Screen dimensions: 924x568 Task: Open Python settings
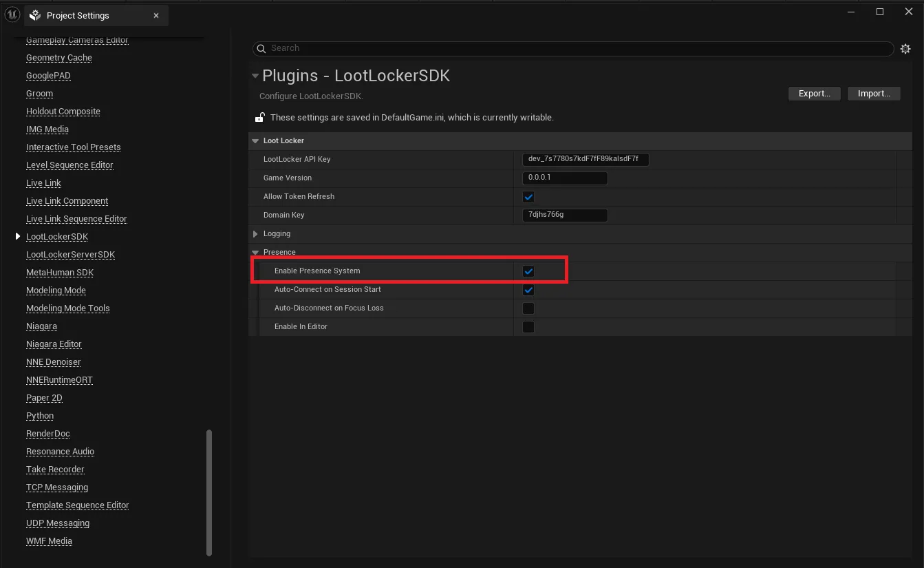pyautogui.click(x=40, y=416)
